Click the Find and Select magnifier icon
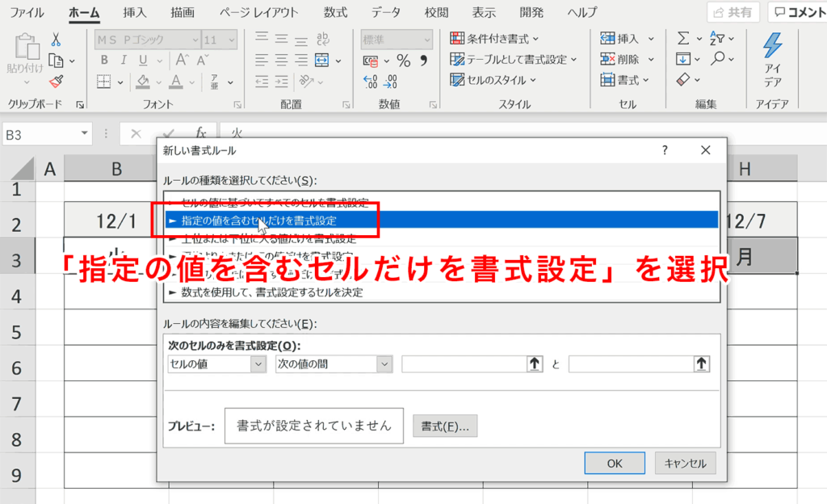The height and width of the screenshot is (504, 827). coord(717,58)
